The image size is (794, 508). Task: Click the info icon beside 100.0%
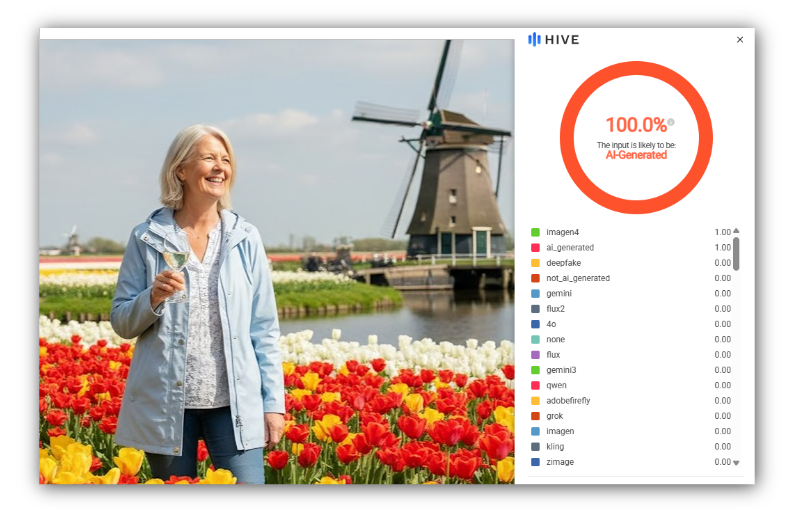click(x=671, y=123)
